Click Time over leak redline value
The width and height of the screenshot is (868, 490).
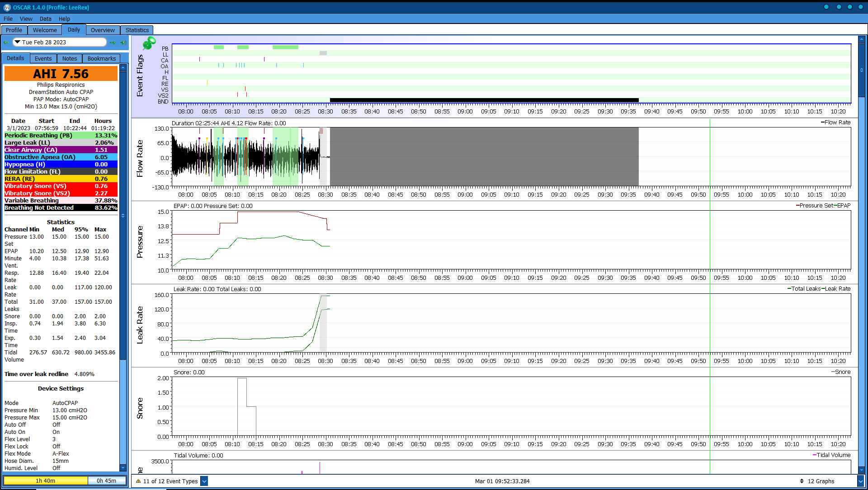click(84, 374)
